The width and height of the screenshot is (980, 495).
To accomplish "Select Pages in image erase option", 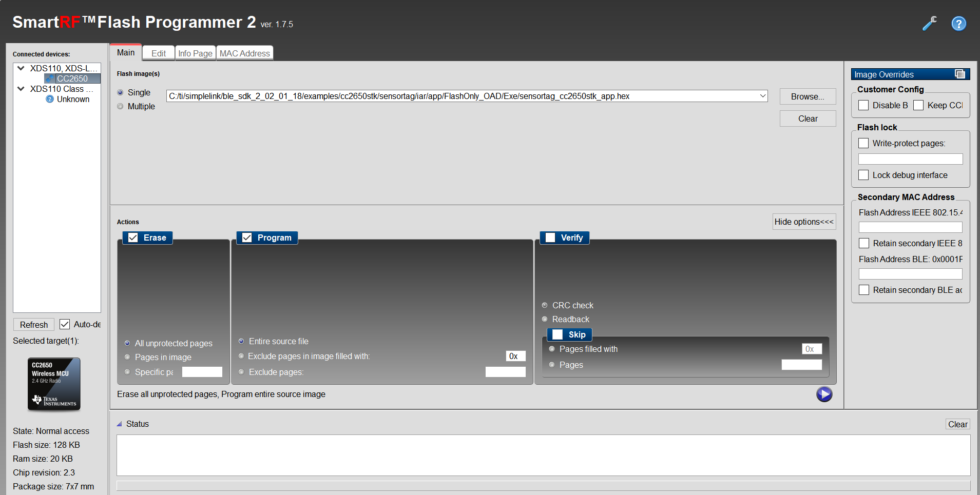I will point(127,357).
